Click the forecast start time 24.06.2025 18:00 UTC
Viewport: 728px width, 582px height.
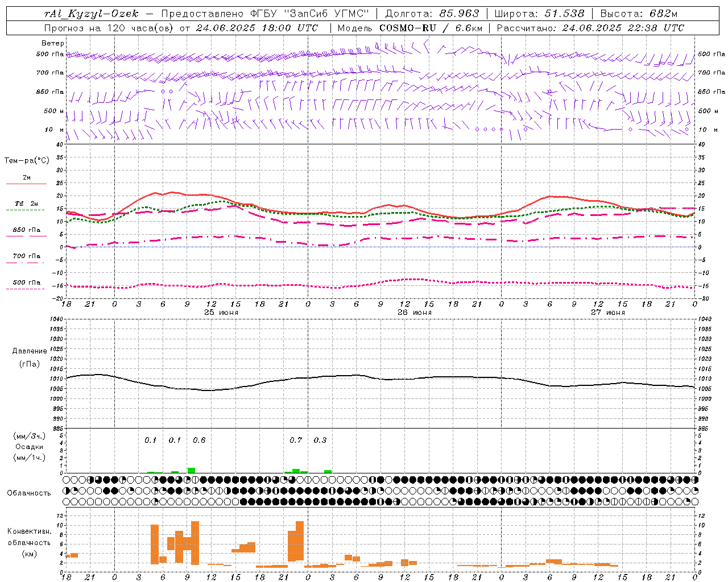[257, 28]
